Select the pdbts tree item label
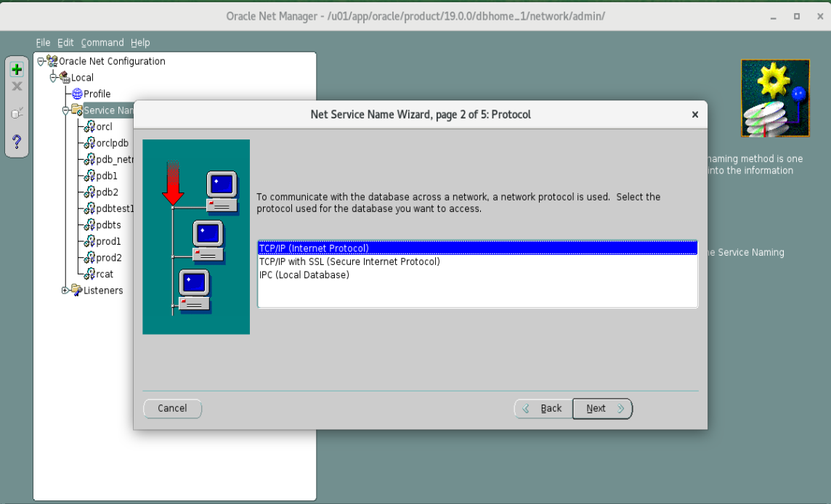 coord(109,225)
